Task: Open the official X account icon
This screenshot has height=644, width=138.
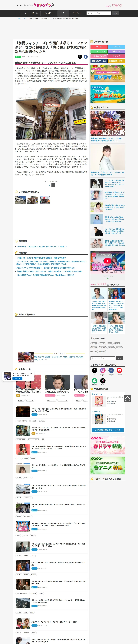Action: (x=94, y=370)
